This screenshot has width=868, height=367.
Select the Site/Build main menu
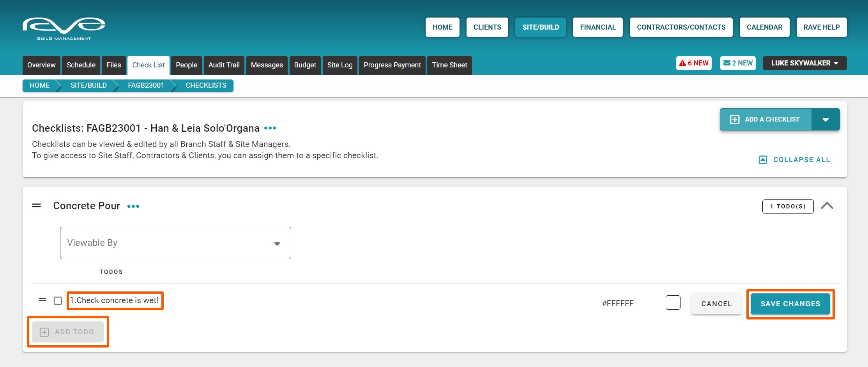tap(541, 27)
